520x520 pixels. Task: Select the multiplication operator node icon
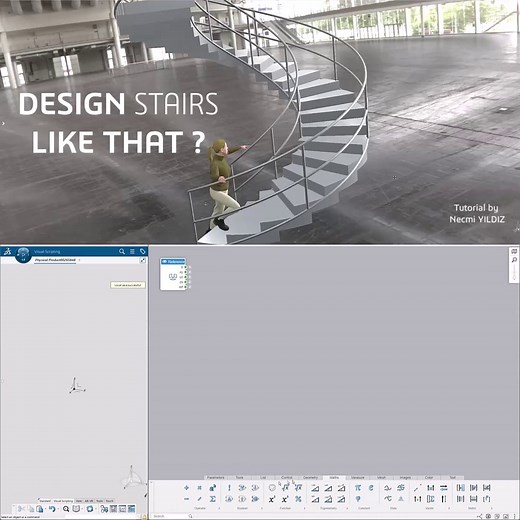(199, 488)
